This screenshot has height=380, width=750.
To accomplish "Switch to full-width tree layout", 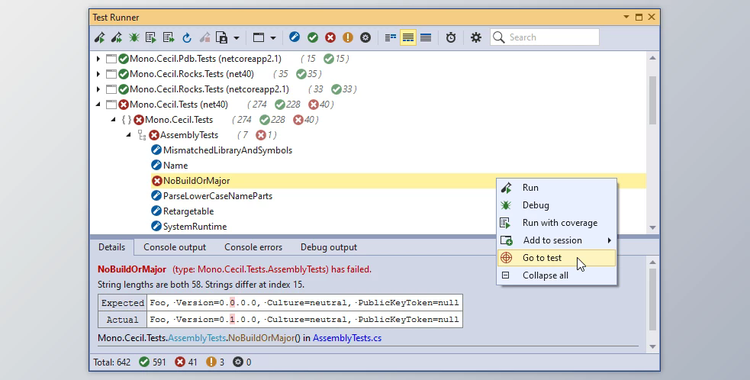I will 426,37.
